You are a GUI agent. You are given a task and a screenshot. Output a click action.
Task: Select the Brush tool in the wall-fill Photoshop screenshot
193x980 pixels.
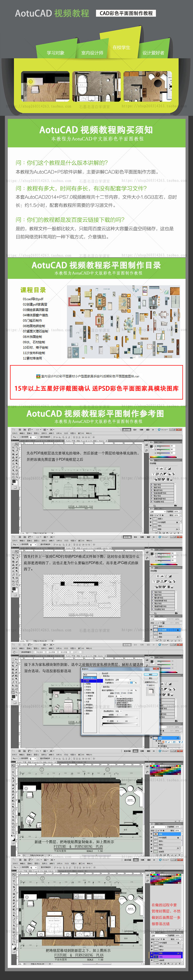17,454
